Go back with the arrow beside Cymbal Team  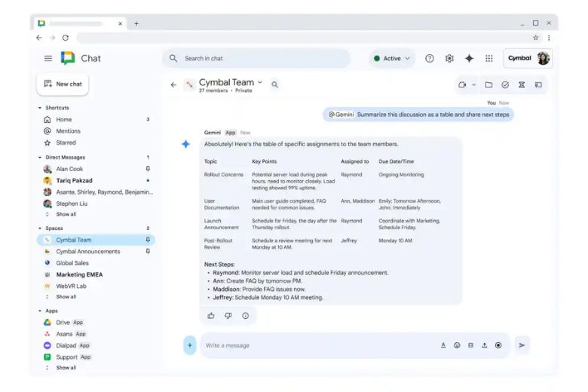click(x=173, y=84)
